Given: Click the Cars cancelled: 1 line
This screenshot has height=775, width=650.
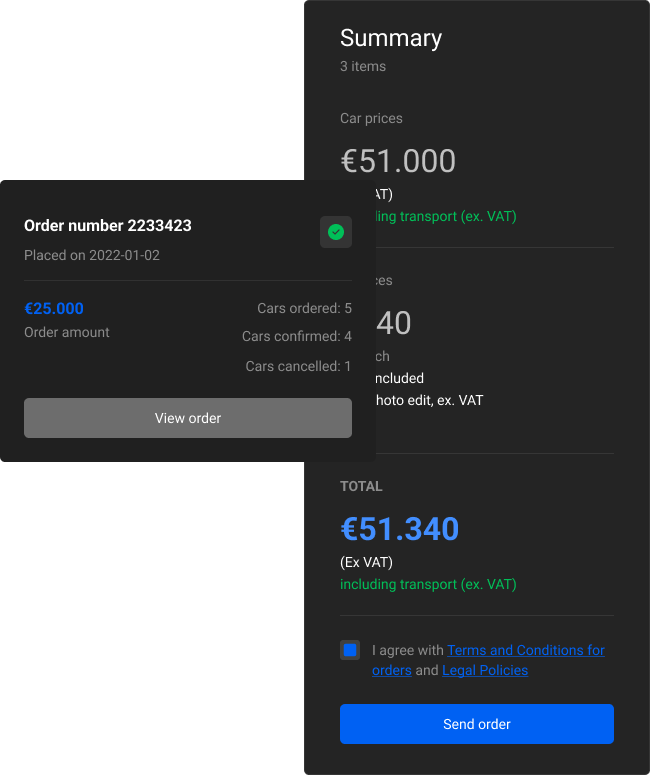Looking at the screenshot, I should tap(298, 366).
